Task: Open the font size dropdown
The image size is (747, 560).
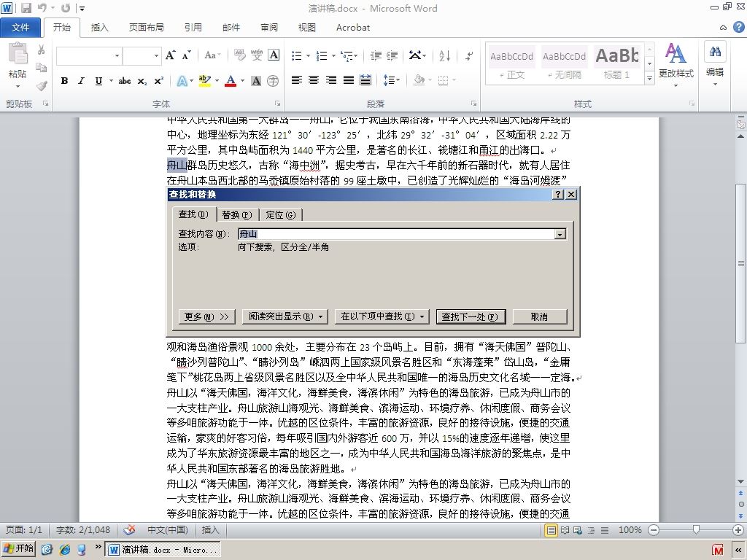Action: coord(156,55)
